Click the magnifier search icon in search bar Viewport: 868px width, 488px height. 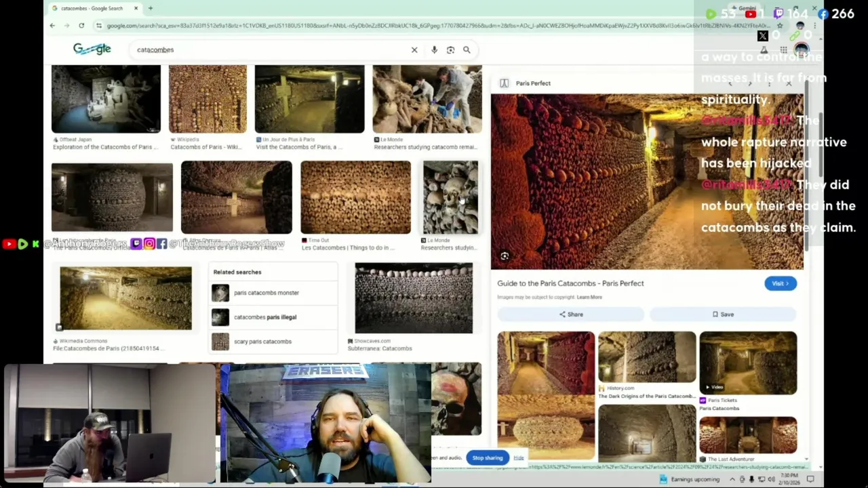pyautogui.click(x=467, y=49)
